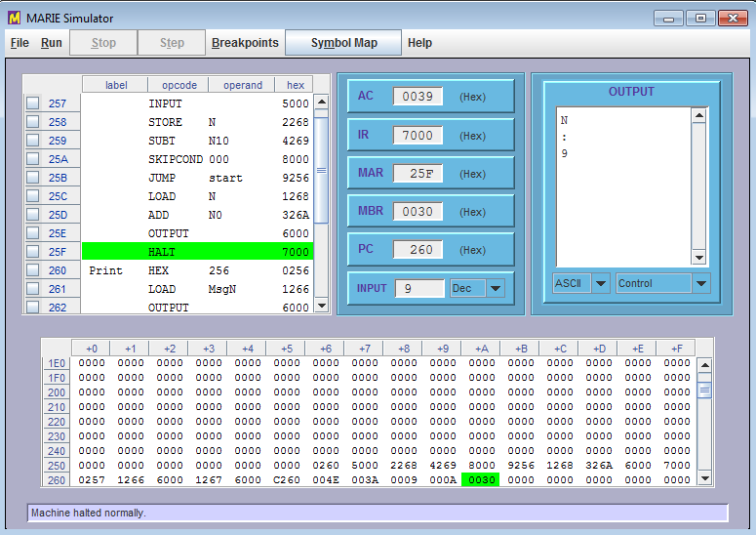Open the Run menu
756x535 pixels.
tap(52, 43)
